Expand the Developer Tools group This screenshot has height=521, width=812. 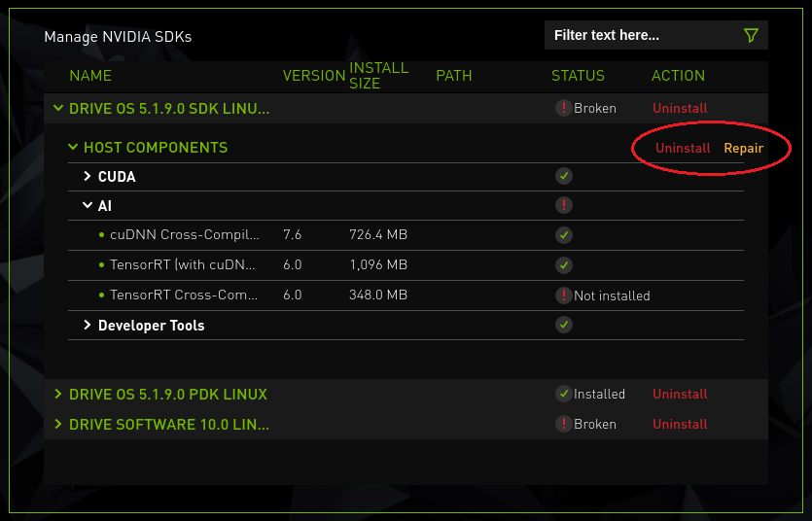88,326
